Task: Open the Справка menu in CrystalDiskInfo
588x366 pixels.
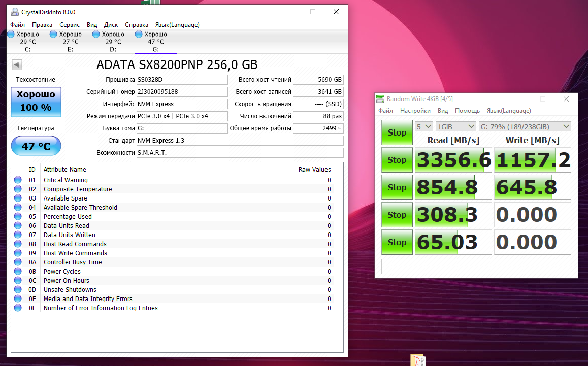Action: 137,25
